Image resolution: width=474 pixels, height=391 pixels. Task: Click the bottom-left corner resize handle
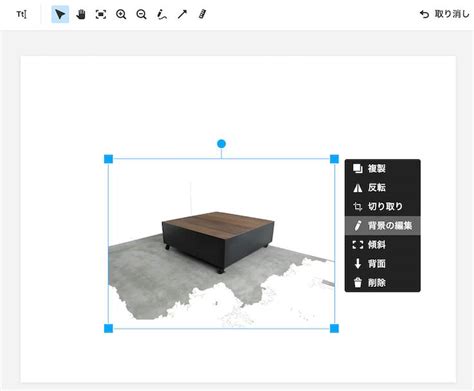click(x=109, y=328)
